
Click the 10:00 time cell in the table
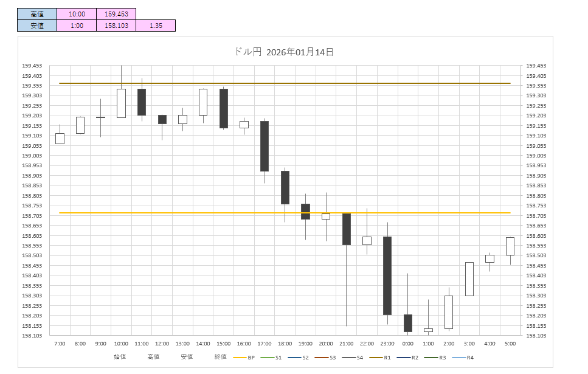pos(77,14)
